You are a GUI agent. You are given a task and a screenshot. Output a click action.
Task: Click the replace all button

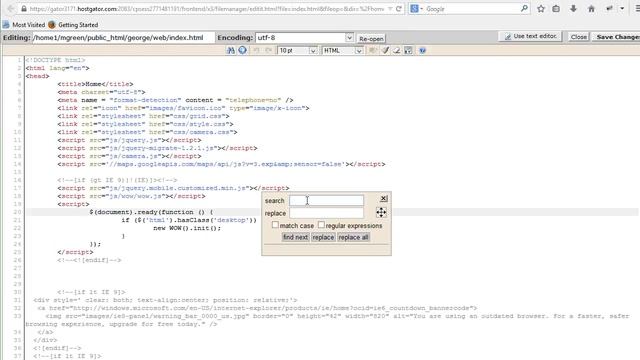(353, 237)
